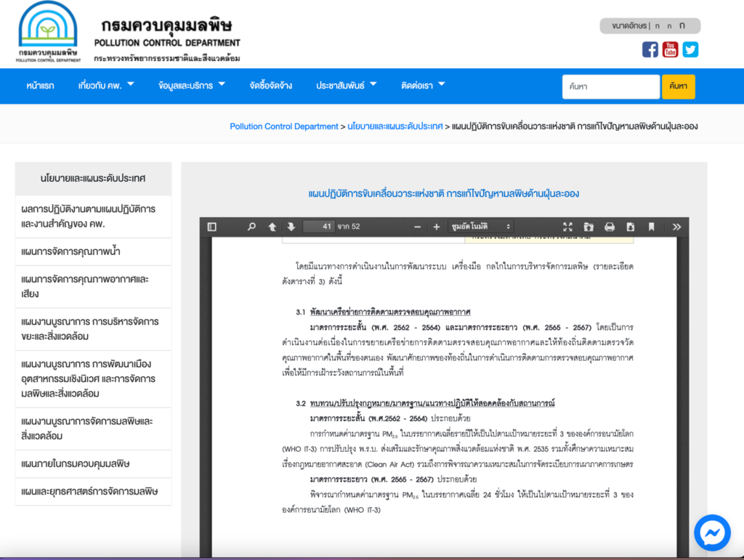
Task: Click the กรมควบคุมมลพิษ header title text
Action: tap(167, 25)
